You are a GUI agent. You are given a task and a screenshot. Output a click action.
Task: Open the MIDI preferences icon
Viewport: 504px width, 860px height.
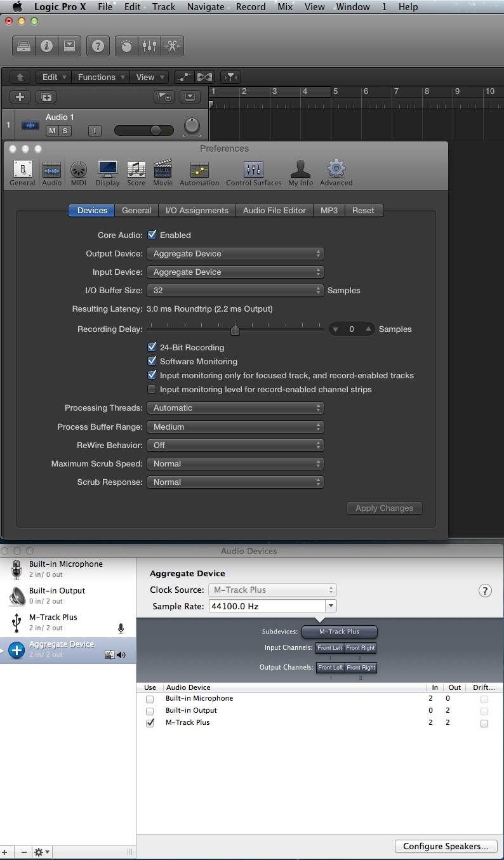[x=79, y=173]
